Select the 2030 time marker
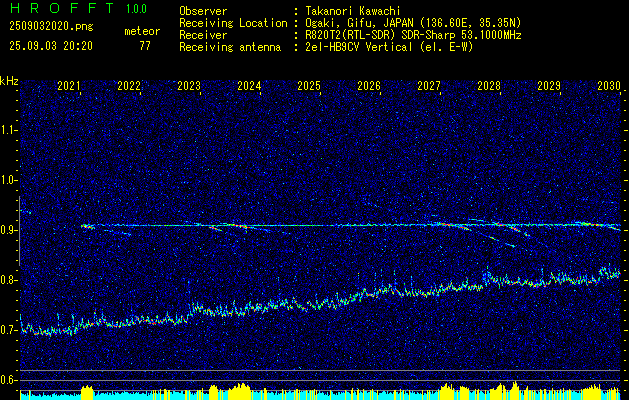This screenshot has width=629, height=400. (609, 85)
